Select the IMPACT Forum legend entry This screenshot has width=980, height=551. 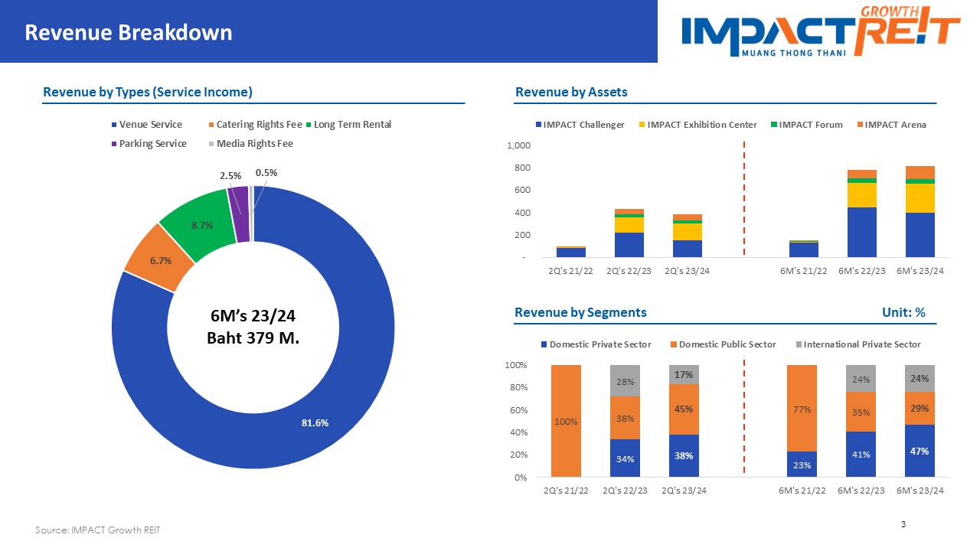(x=806, y=125)
